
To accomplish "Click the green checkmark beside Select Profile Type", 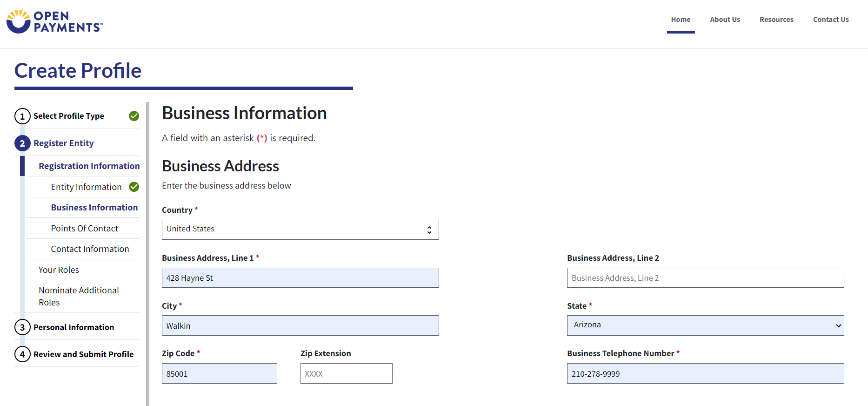I will tap(134, 116).
